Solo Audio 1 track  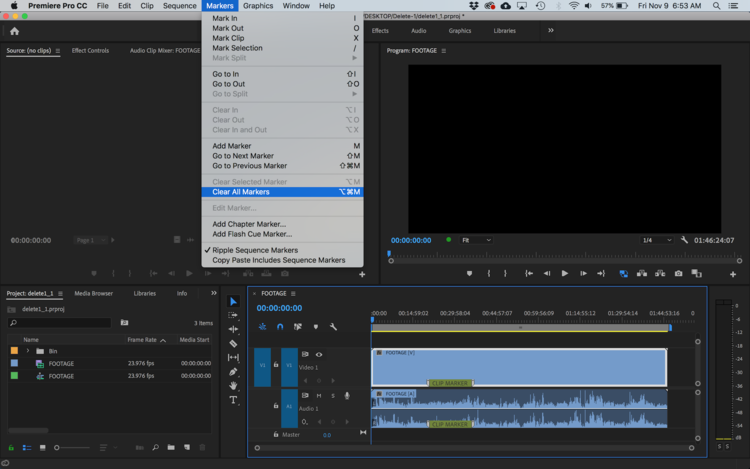point(333,395)
